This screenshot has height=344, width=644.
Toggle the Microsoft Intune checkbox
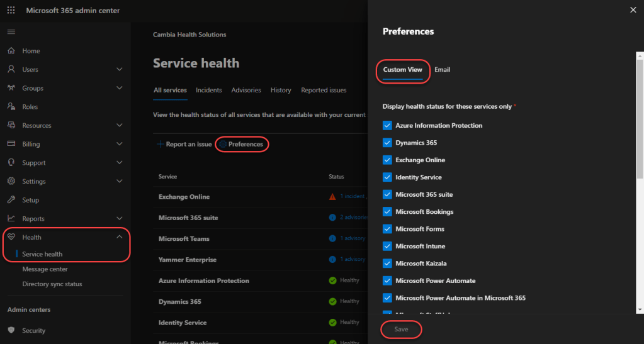(387, 247)
